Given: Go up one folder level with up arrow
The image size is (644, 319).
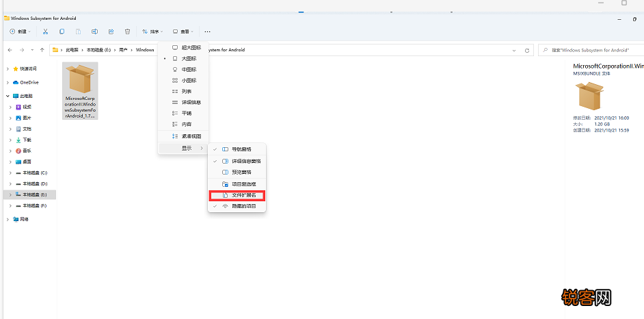Looking at the screenshot, I should click(x=42, y=50).
